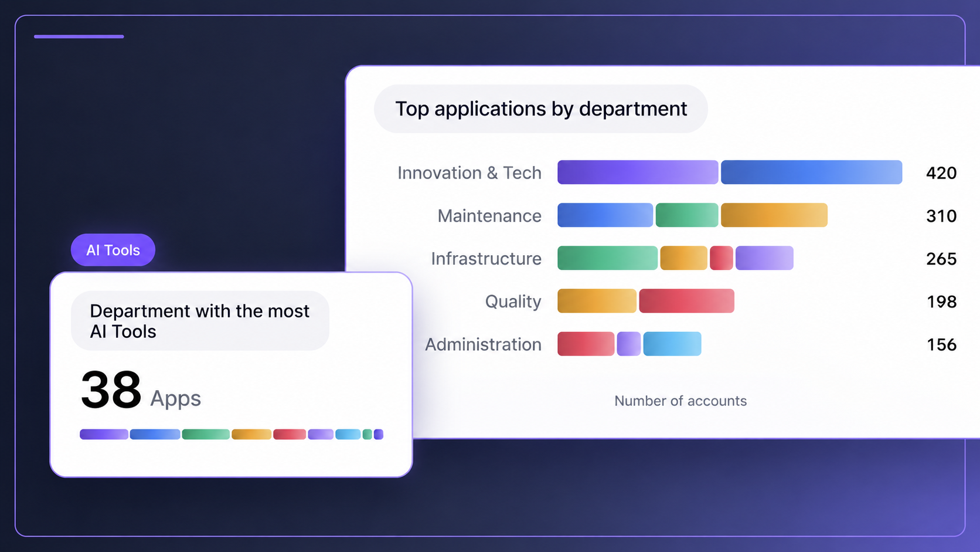The height and width of the screenshot is (552, 980).
Task: Click the blue bar segment in Maintenance row
Action: [x=605, y=215]
